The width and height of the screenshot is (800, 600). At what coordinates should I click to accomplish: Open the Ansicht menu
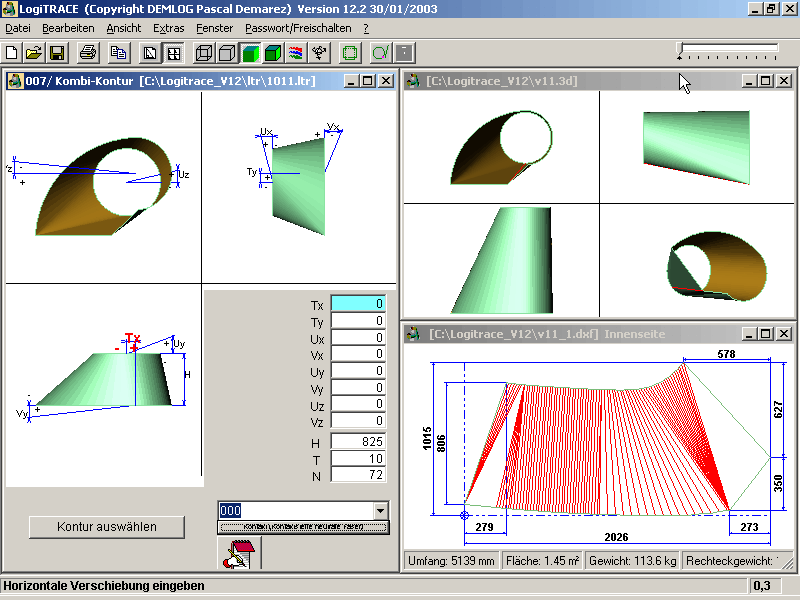123,28
